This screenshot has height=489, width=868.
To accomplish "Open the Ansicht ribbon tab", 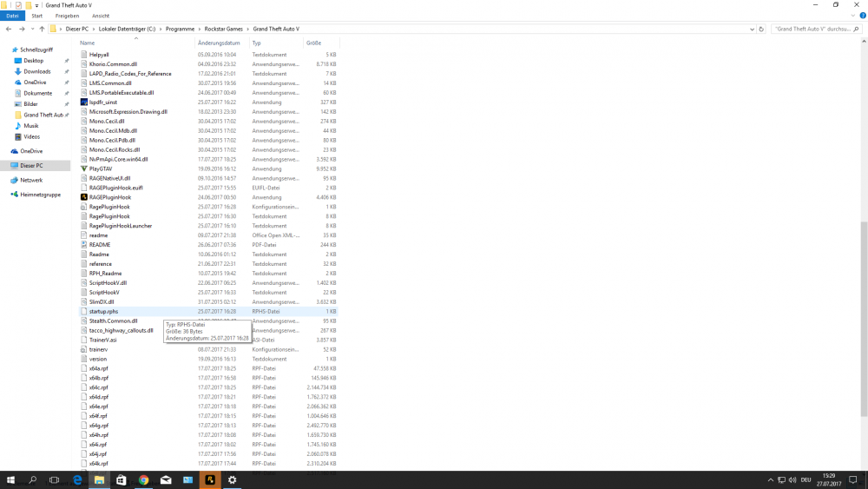I will point(100,16).
